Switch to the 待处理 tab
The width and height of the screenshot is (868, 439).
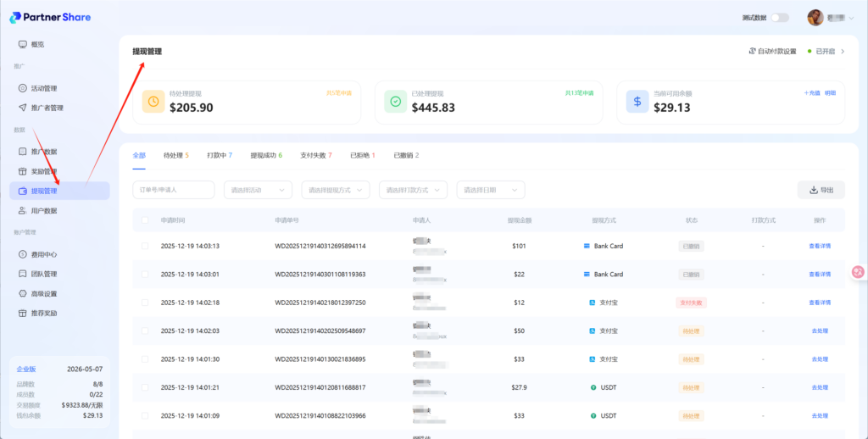[175, 155]
